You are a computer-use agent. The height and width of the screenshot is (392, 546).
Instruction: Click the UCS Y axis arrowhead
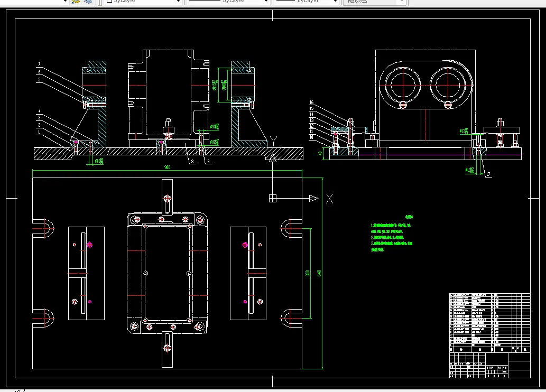[x=273, y=158]
